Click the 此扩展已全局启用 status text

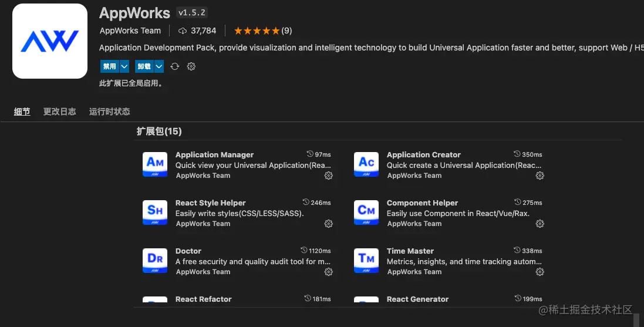tap(131, 83)
